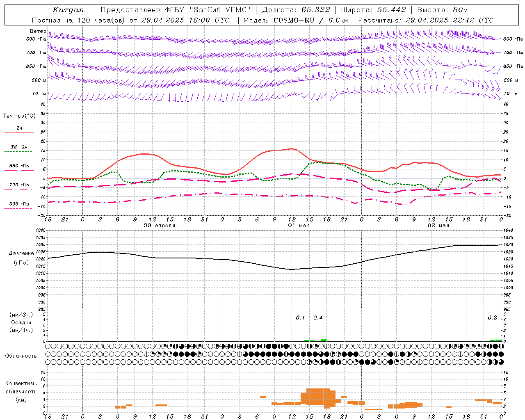Screen dimensions: 525x420
Task: Select the Высота: 80м field
Action: coord(442,10)
